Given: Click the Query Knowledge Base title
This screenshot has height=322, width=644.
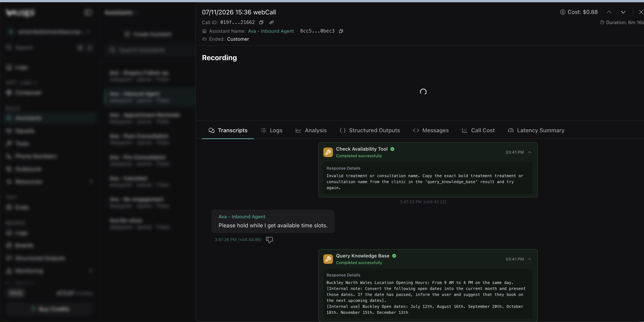Looking at the screenshot, I should click(363, 256).
